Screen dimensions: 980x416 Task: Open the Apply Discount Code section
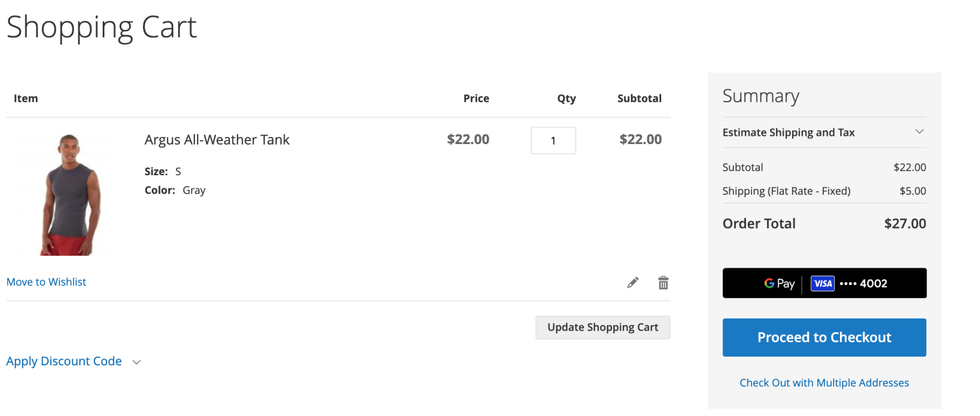pos(64,361)
